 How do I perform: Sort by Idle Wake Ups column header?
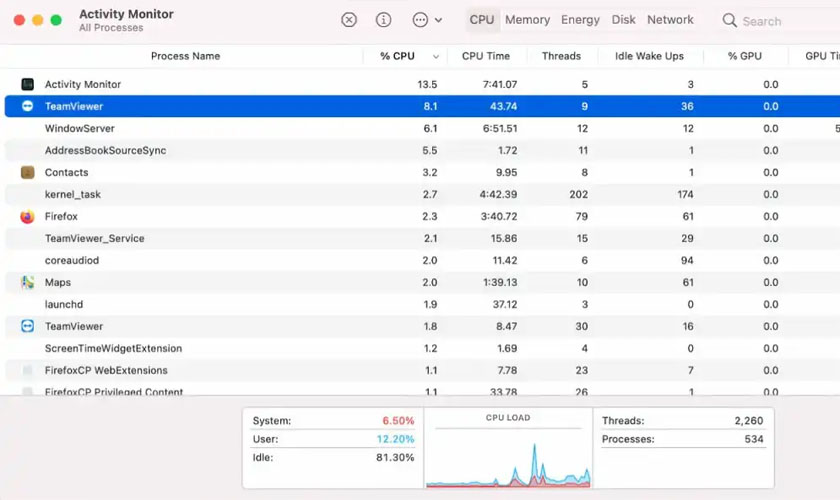point(649,56)
